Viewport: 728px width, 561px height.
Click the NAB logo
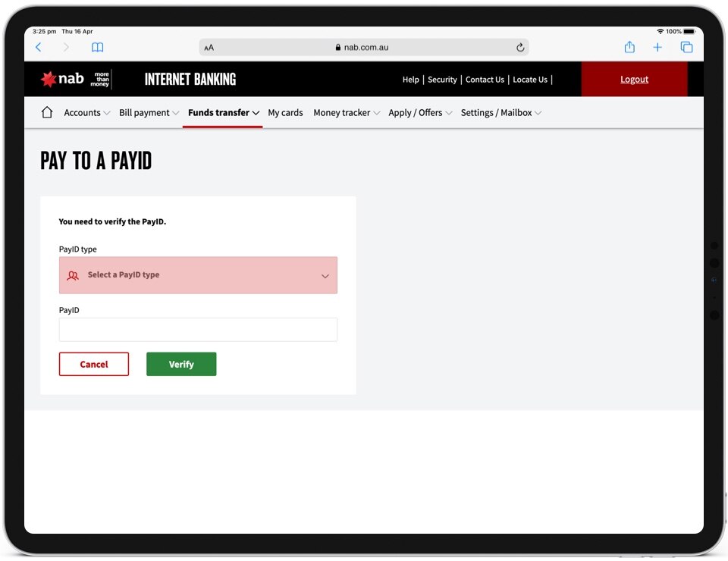pyautogui.click(x=62, y=79)
